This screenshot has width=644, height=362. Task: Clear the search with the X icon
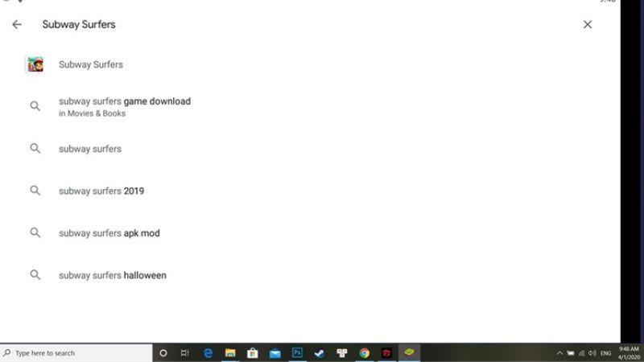[587, 25]
